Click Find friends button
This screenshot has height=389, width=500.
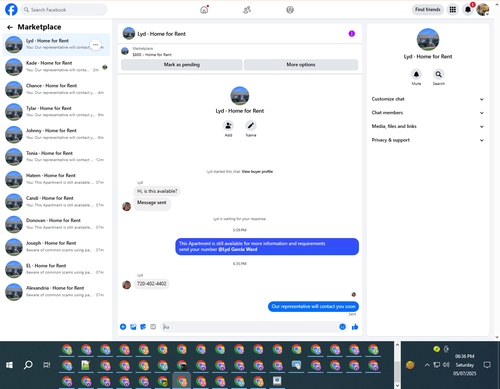tap(428, 10)
